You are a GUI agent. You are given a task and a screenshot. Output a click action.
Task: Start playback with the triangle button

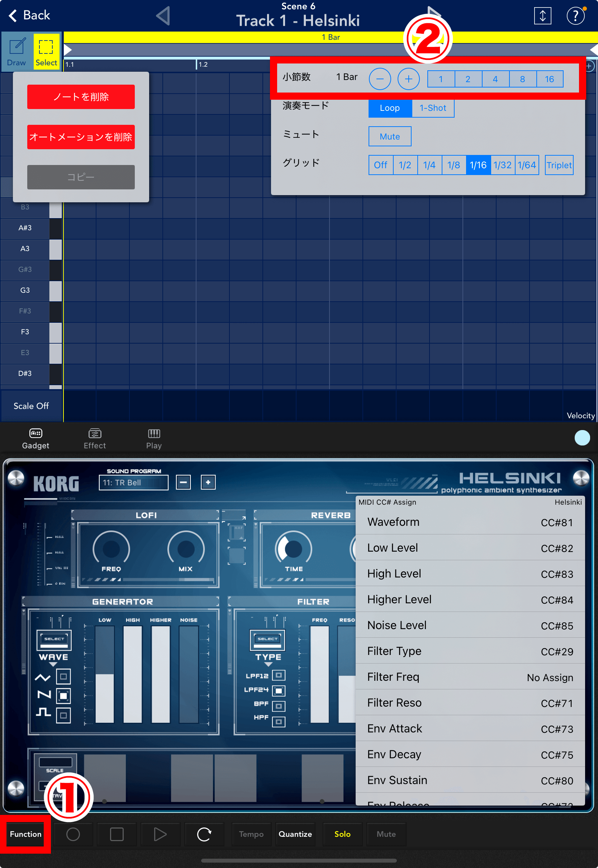tap(160, 834)
